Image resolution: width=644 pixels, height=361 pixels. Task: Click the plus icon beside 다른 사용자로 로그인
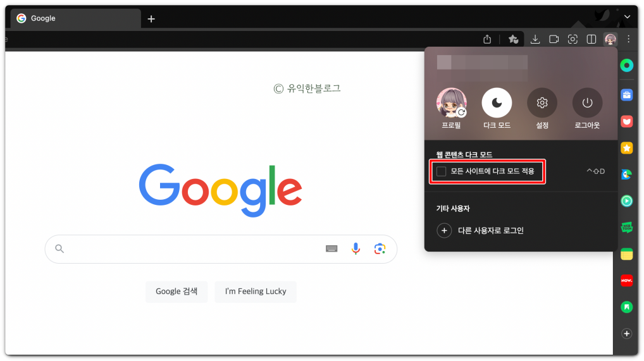click(x=444, y=230)
